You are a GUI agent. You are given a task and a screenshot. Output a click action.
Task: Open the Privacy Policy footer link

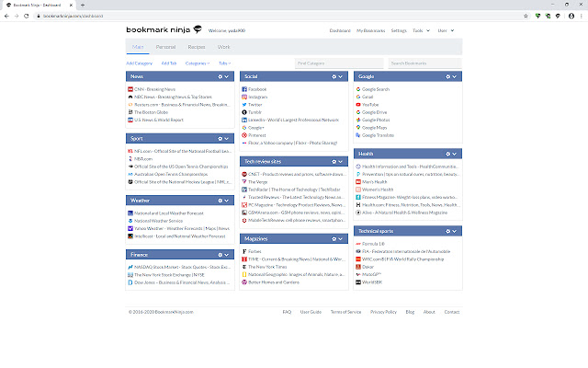click(x=383, y=312)
